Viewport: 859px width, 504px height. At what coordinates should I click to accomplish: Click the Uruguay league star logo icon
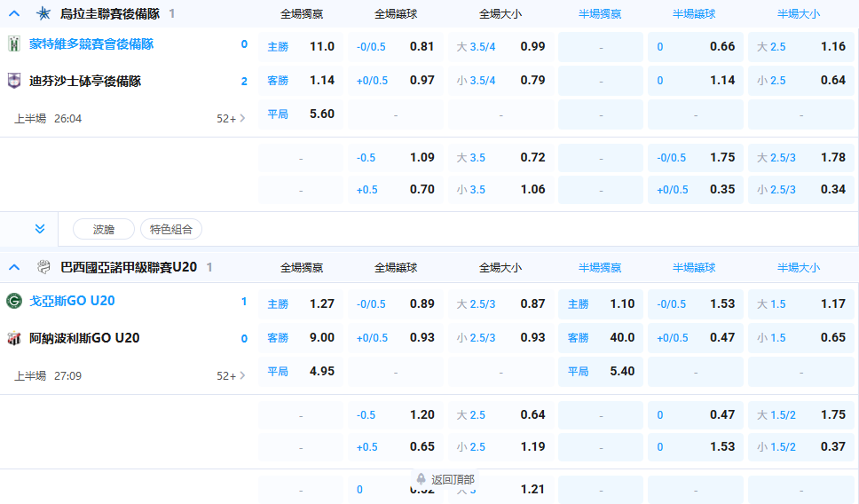(43, 13)
